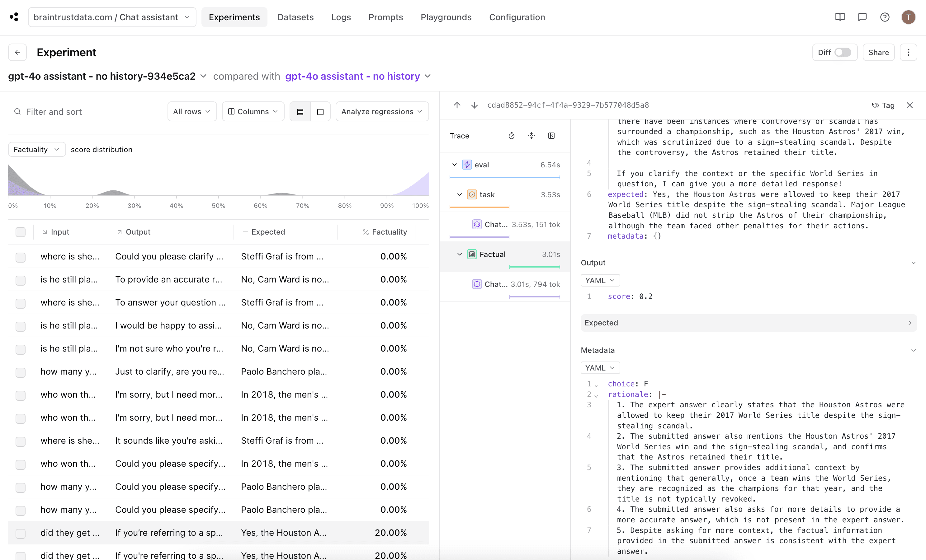Click the collapse-all icon in Trace header
Screen dimensions: 926x560
[531, 136]
